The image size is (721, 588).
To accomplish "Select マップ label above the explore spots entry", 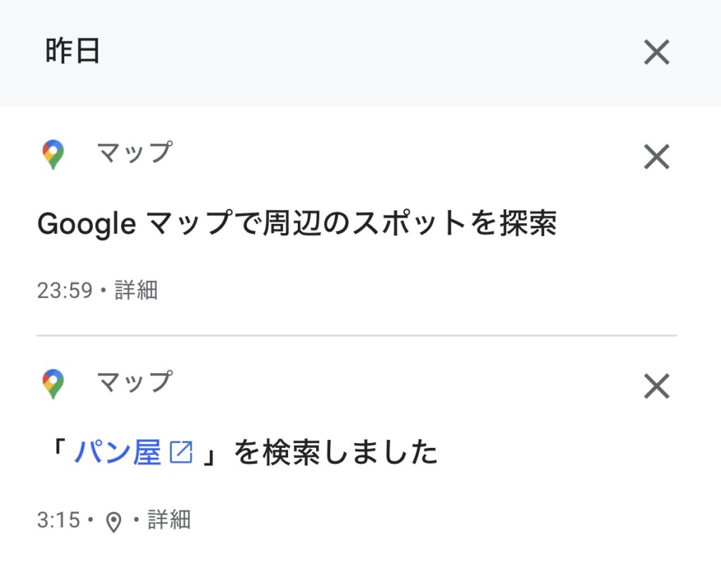I will (134, 153).
